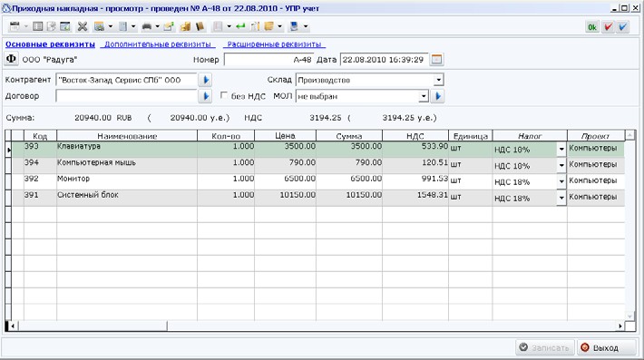
Task: Click the Выход button
Action: click(606, 347)
